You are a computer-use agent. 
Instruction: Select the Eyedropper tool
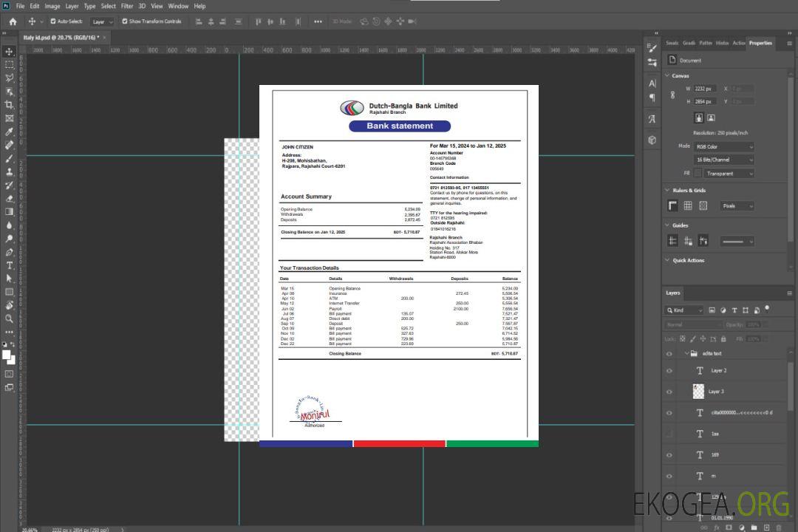click(10, 132)
